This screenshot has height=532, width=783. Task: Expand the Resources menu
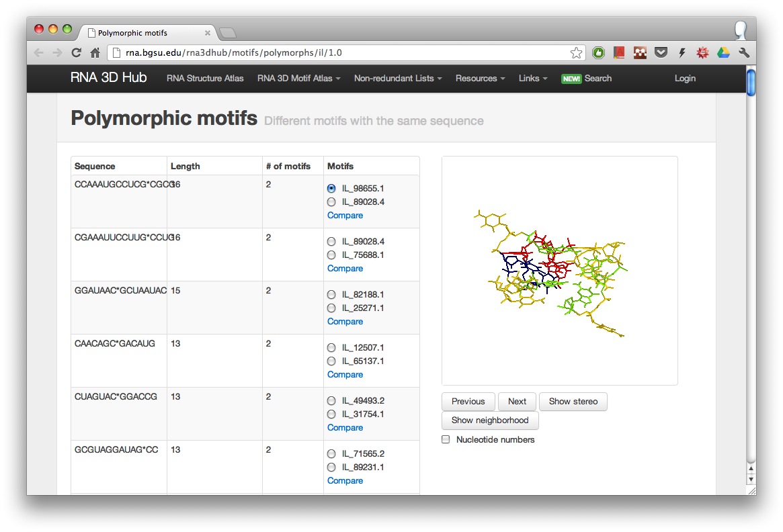tap(480, 79)
